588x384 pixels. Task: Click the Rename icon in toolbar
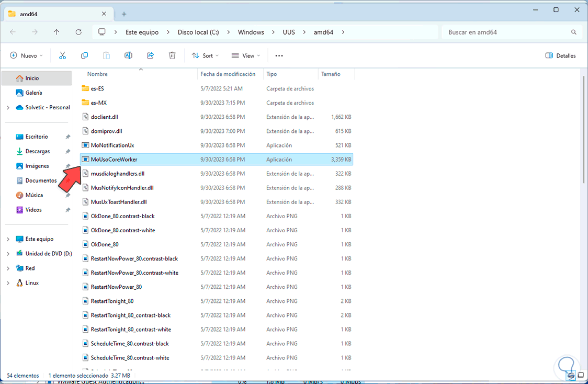click(128, 55)
